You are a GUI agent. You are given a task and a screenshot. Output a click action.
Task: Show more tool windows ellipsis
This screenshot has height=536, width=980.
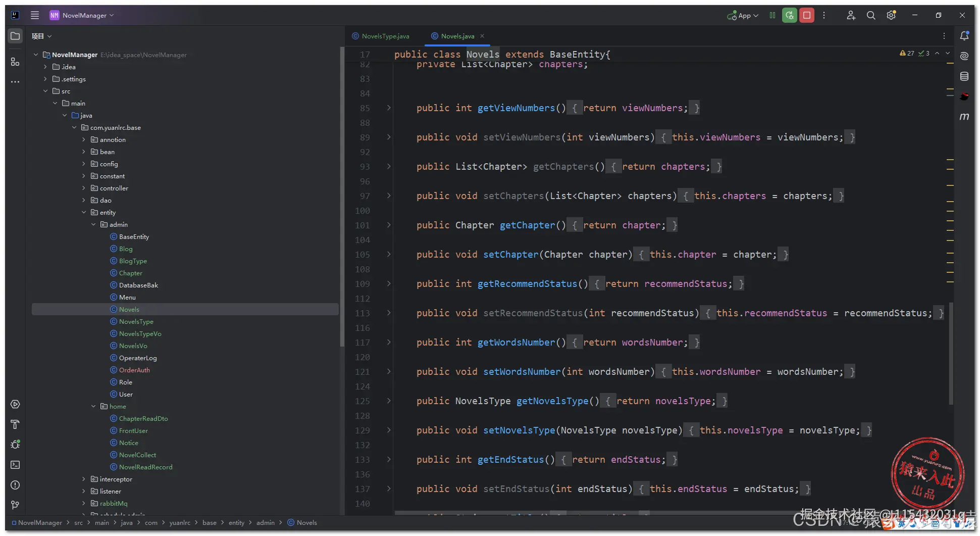15,81
